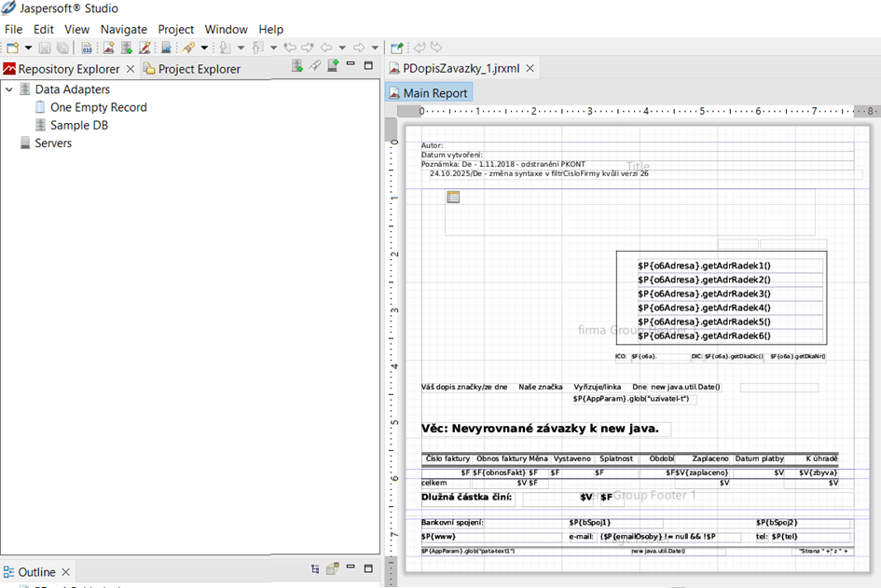Maximize the Repository Explorer panel
The width and height of the screenshot is (881, 588).
368,65
